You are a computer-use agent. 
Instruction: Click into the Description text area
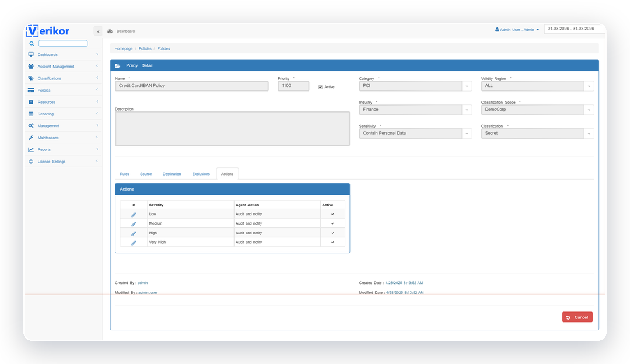coord(232,128)
